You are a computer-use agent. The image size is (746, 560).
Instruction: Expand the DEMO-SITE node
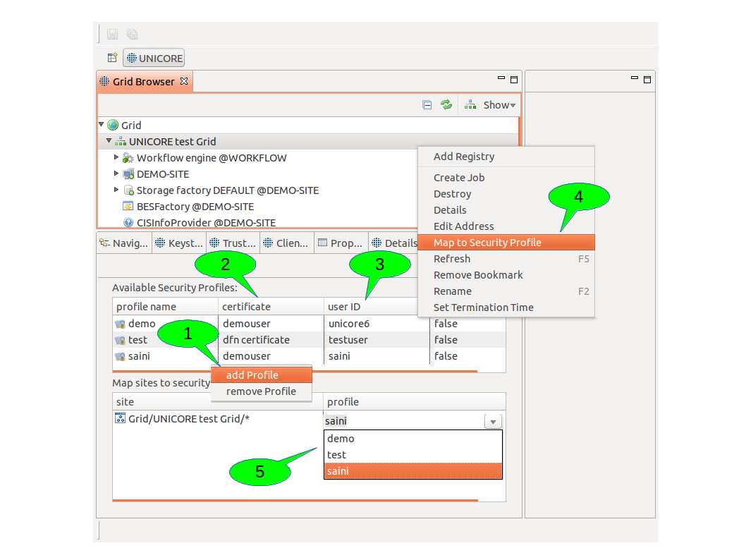pos(116,174)
